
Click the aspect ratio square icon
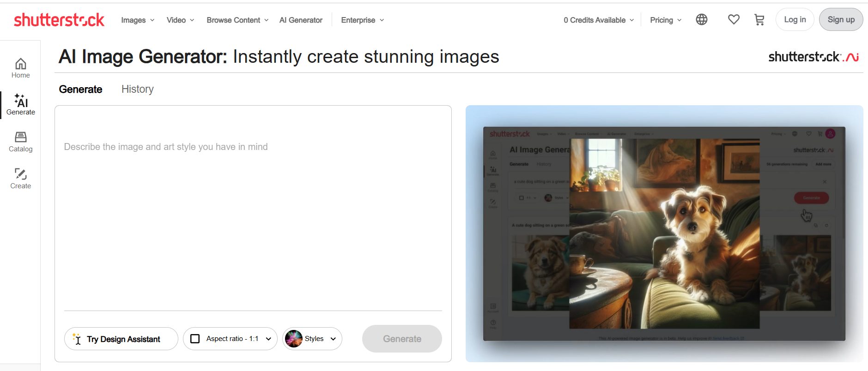(x=195, y=339)
